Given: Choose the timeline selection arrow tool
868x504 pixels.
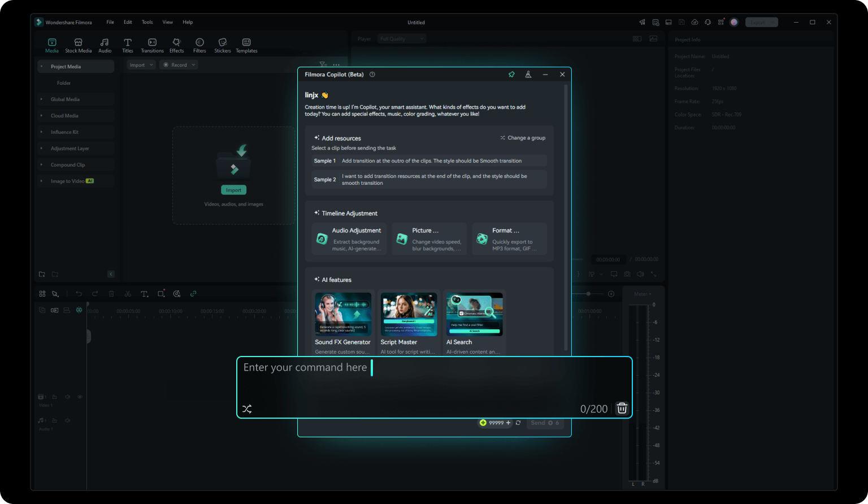Looking at the screenshot, I should [55, 294].
